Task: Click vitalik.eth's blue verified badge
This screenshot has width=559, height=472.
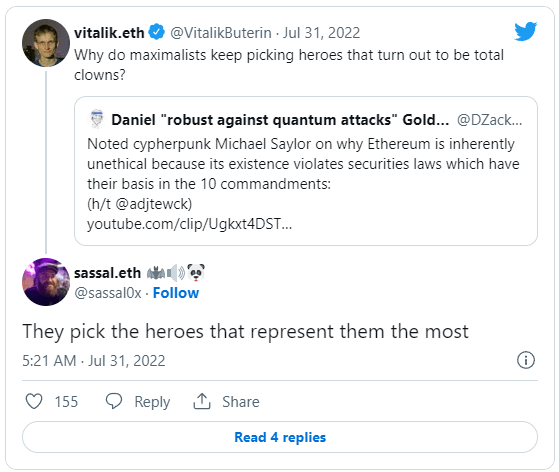Action: tap(157, 32)
